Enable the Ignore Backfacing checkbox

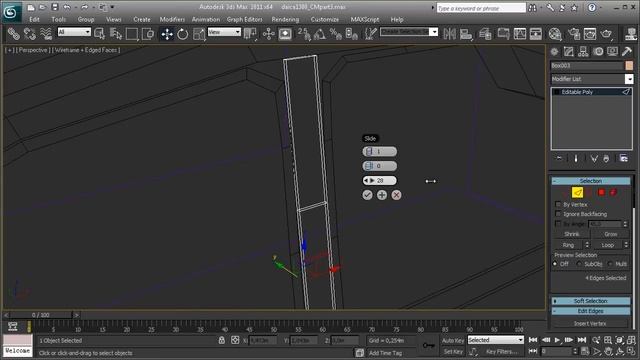click(558, 214)
